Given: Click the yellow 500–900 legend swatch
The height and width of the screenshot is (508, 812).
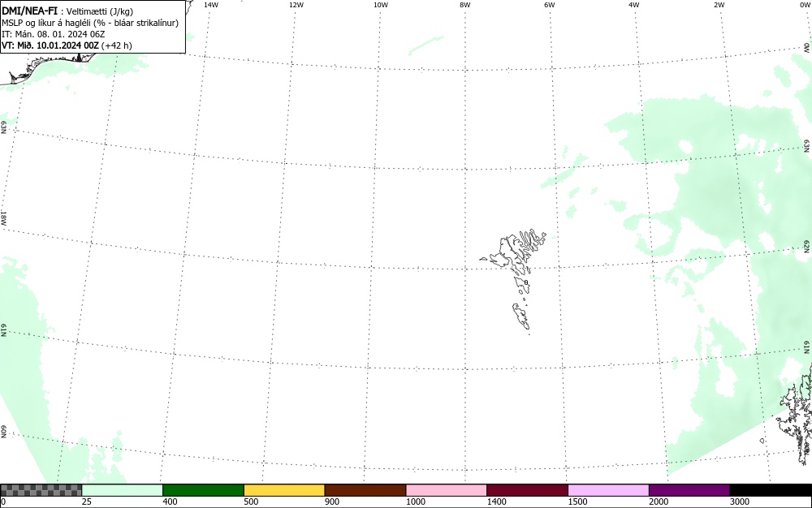Looking at the screenshot, I should pyautogui.click(x=284, y=490).
